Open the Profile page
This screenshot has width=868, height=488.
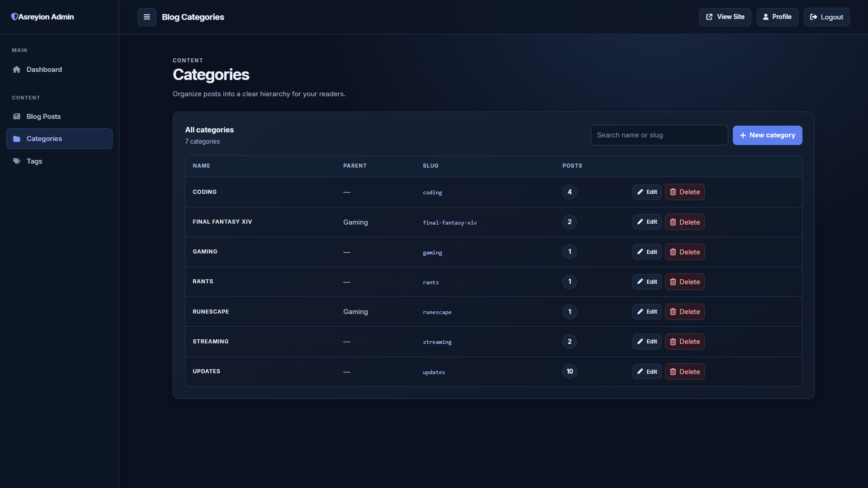[x=777, y=17]
